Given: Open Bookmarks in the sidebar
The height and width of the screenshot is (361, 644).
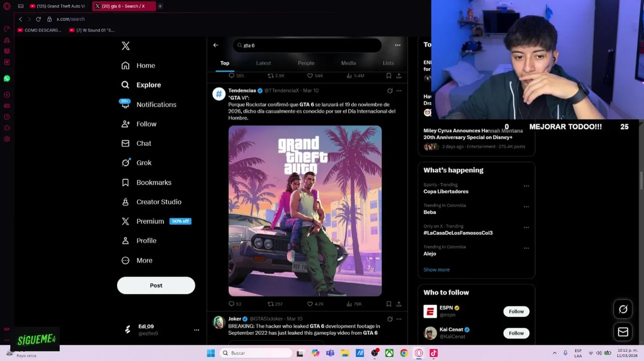Looking at the screenshot, I should 147,183.
